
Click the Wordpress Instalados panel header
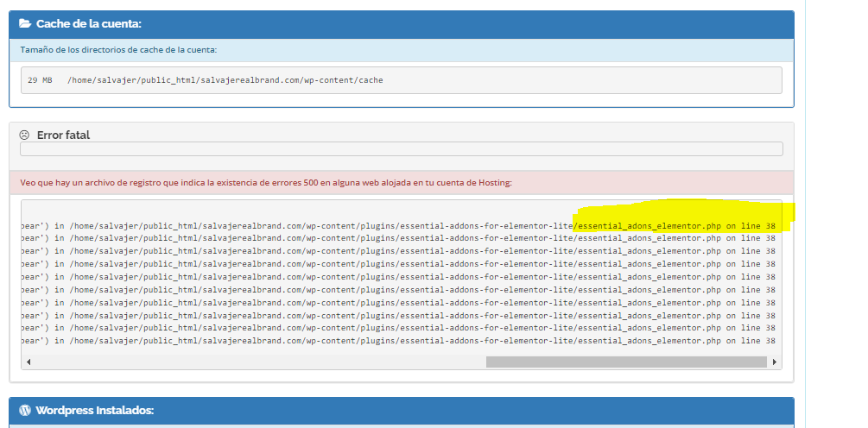pos(402,412)
